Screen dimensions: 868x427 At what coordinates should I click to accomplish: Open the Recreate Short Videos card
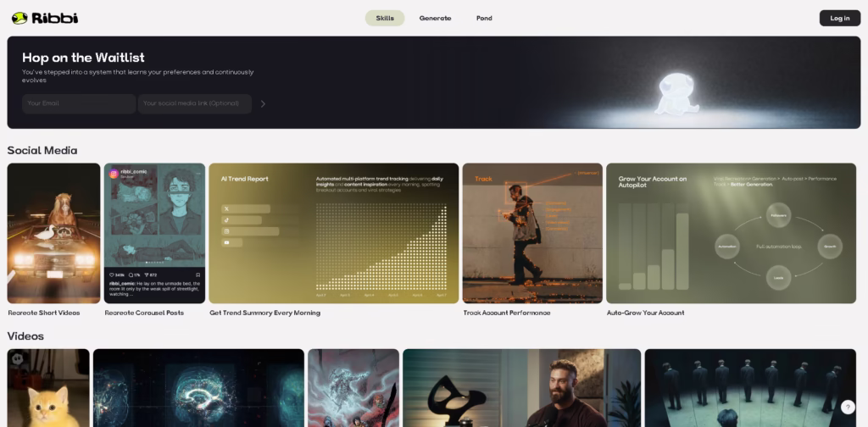pyautogui.click(x=53, y=233)
